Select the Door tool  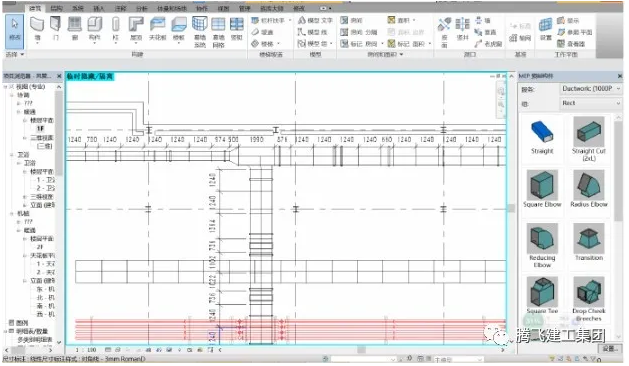(x=56, y=29)
